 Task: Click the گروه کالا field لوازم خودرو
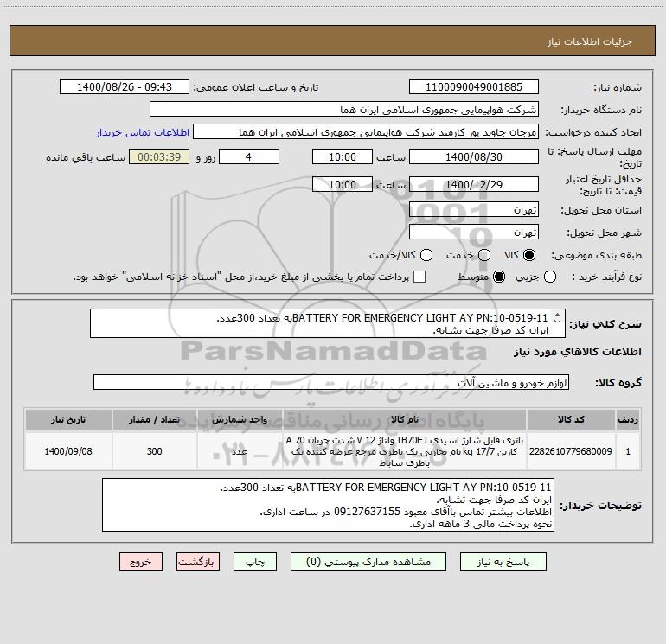click(331, 382)
